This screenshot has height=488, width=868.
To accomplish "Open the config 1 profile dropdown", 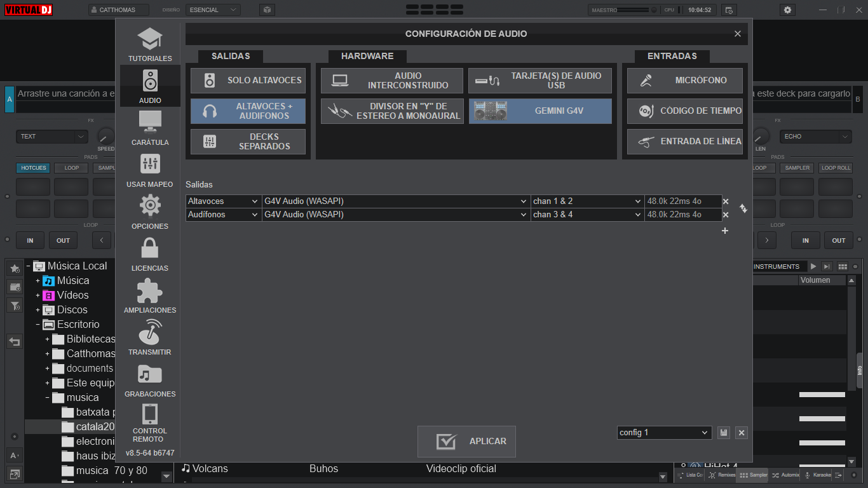I will click(x=664, y=433).
